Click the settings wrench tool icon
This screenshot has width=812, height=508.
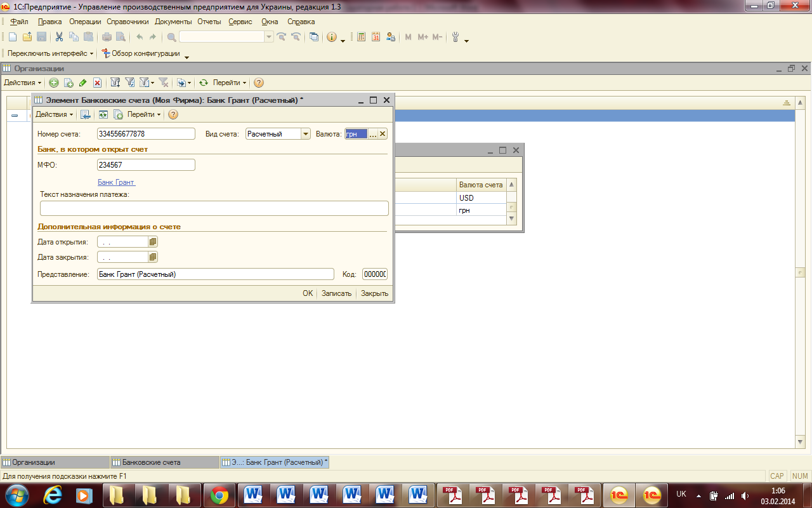click(x=455, y=37)
